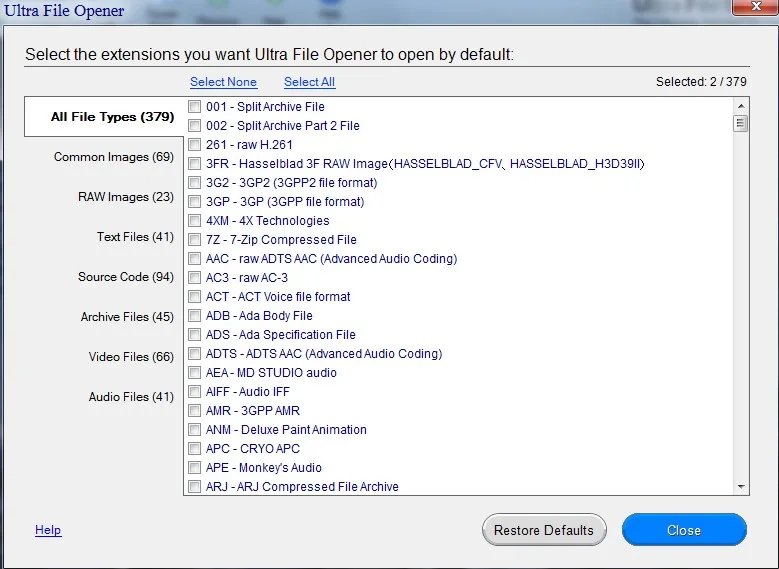Click the blue Close button
This screenshot has height=569, width=779.
(x=684, y=530)
